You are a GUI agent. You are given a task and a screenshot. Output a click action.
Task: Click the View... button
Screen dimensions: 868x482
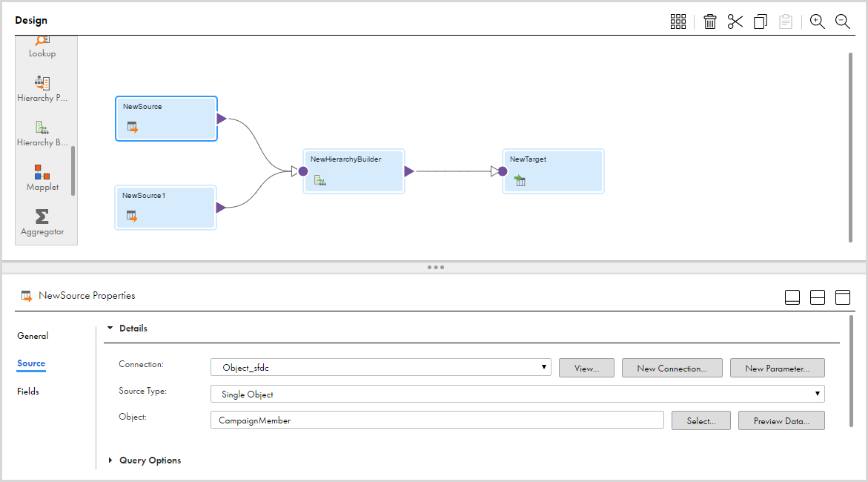(x=587, y=368)
